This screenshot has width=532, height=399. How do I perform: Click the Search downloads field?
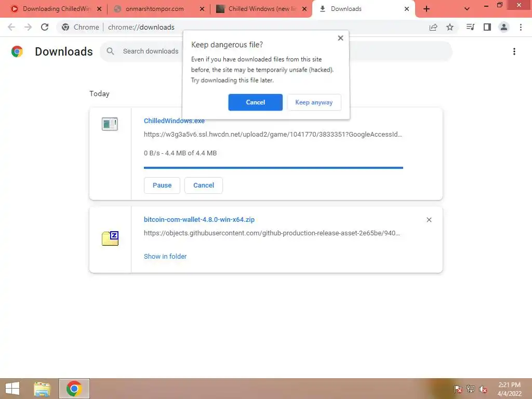click(276, 51)
